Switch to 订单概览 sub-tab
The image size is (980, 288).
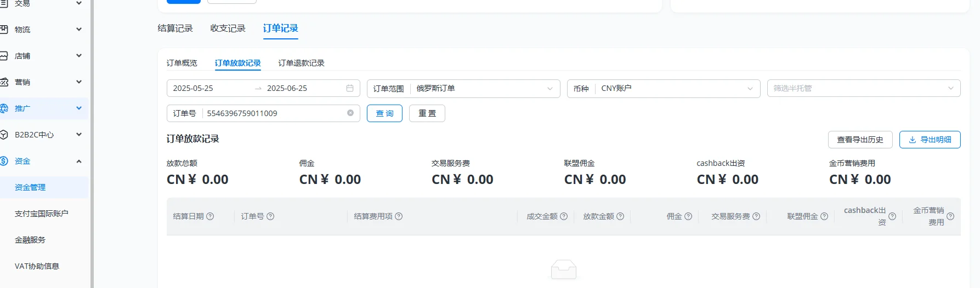tap(182, 63)
